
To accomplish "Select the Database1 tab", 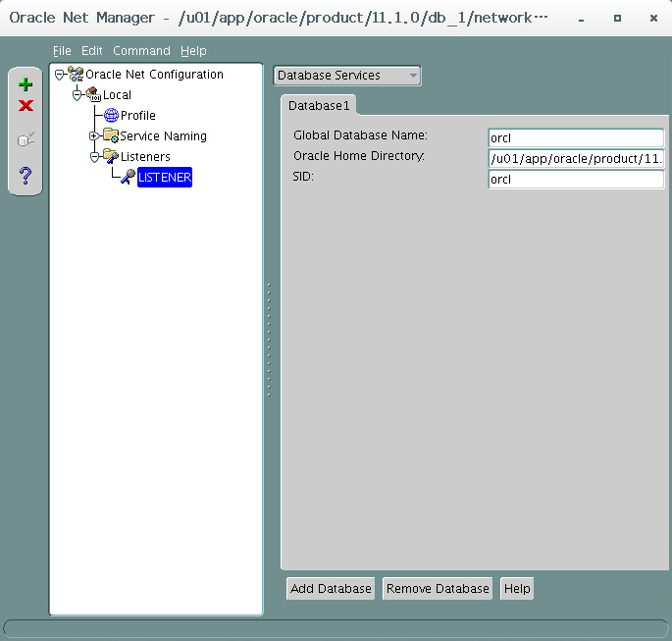I will coord(319,105).
